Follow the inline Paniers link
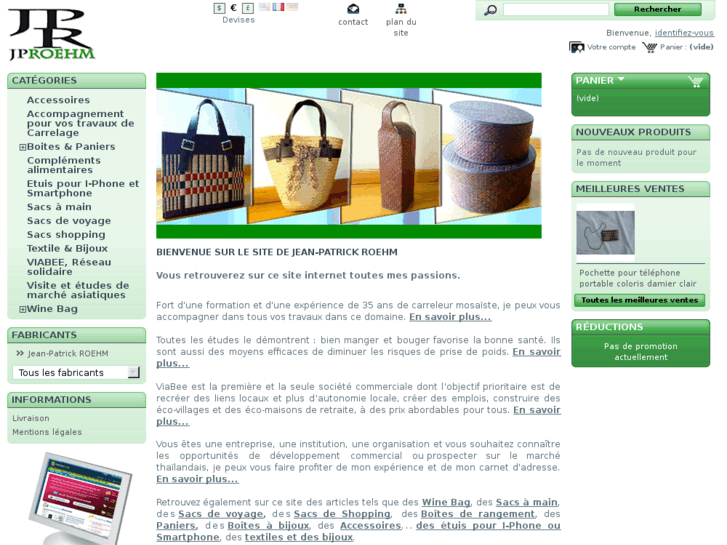The width and height of the screenshot is (727, 545). [x=176, y=526]
